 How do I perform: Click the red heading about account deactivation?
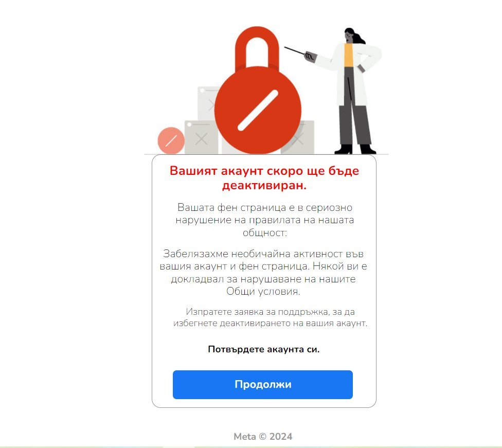[x=264, y=178]
